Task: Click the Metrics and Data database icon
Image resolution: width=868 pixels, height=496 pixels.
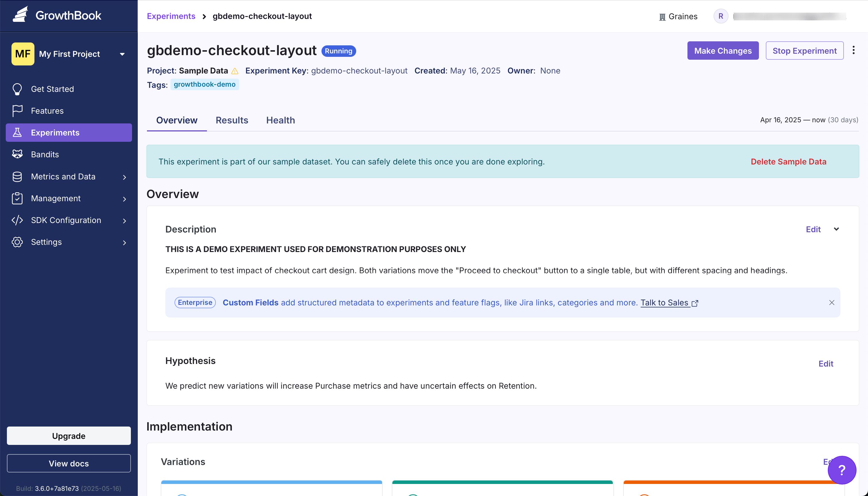Action: click(x=17, y=177)
